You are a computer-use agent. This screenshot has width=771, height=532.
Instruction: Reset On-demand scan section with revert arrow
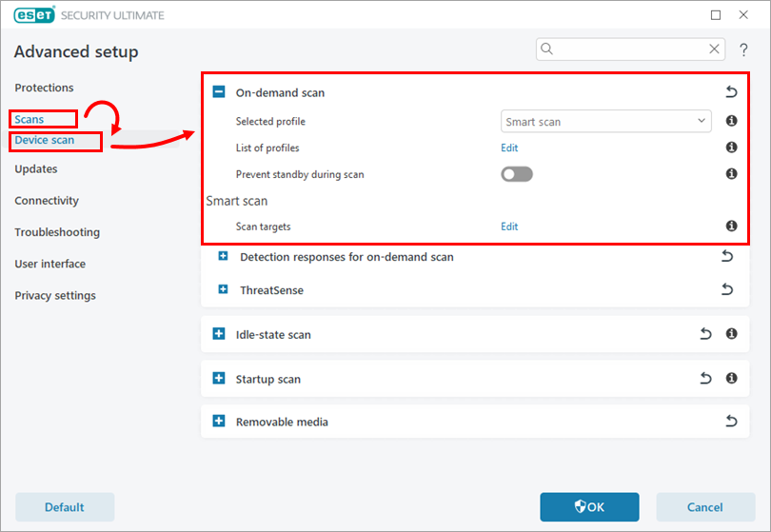730,92
